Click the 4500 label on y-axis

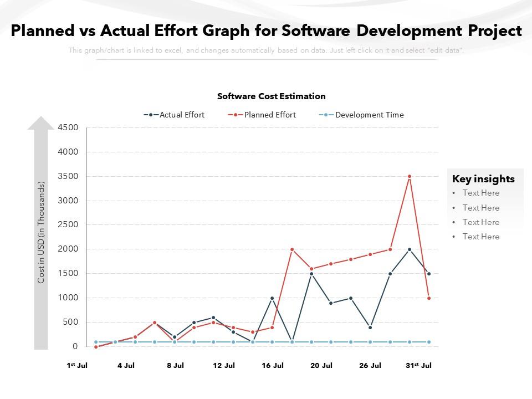(x=68, y=127)
